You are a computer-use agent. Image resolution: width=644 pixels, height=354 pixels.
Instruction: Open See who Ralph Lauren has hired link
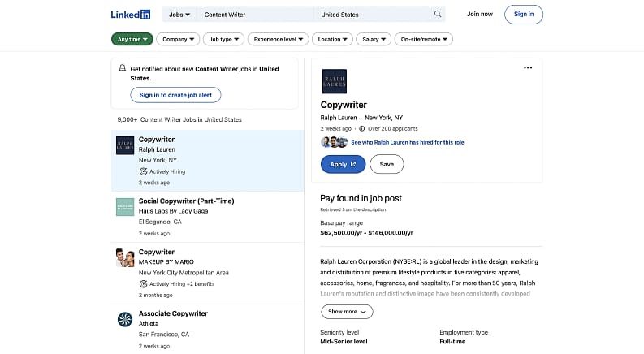click(408, 143)
